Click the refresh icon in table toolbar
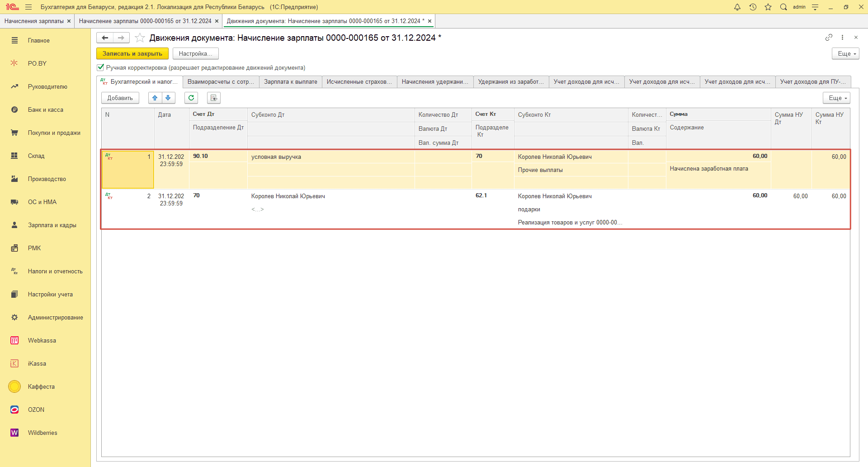This screenshot has width=868, height=467. [x=191, y=98]
